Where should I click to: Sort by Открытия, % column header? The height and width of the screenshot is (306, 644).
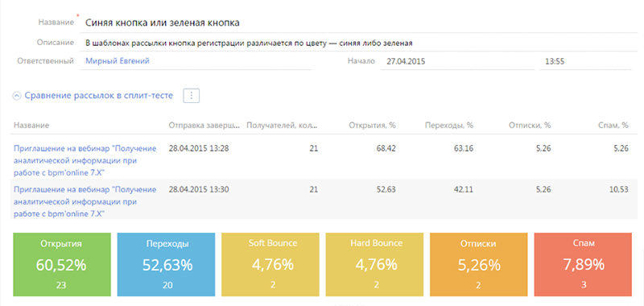[373, 126]
